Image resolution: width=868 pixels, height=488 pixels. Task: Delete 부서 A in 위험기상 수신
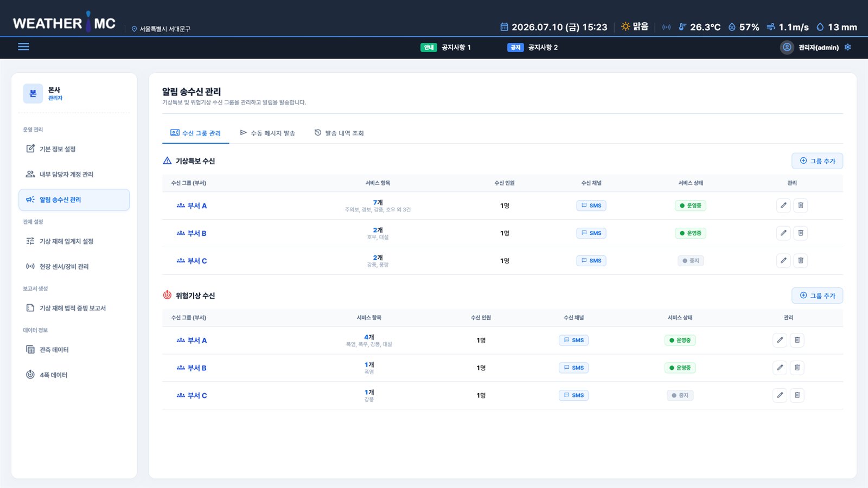click(797, 341)
